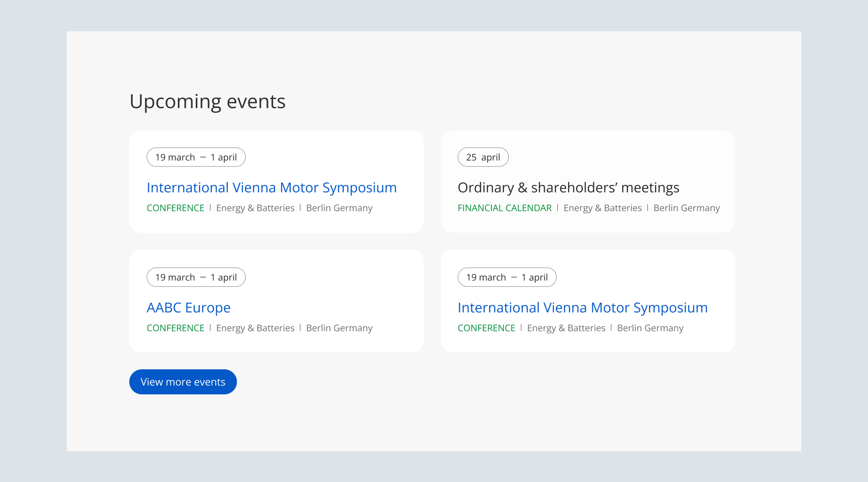Click Berlin Germany in AABC Europe card

(339, 328)
